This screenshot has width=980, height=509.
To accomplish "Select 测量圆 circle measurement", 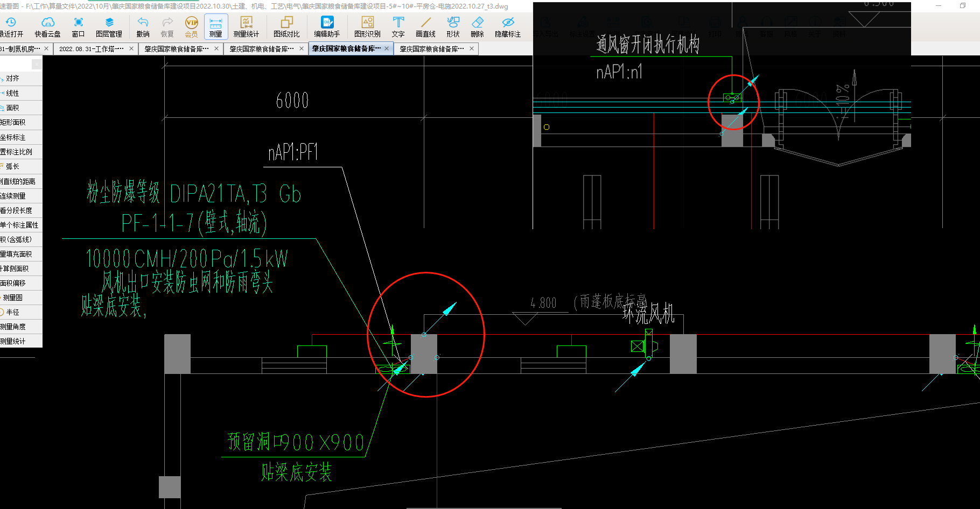I will pyautogui.click(x=21, y=298).
